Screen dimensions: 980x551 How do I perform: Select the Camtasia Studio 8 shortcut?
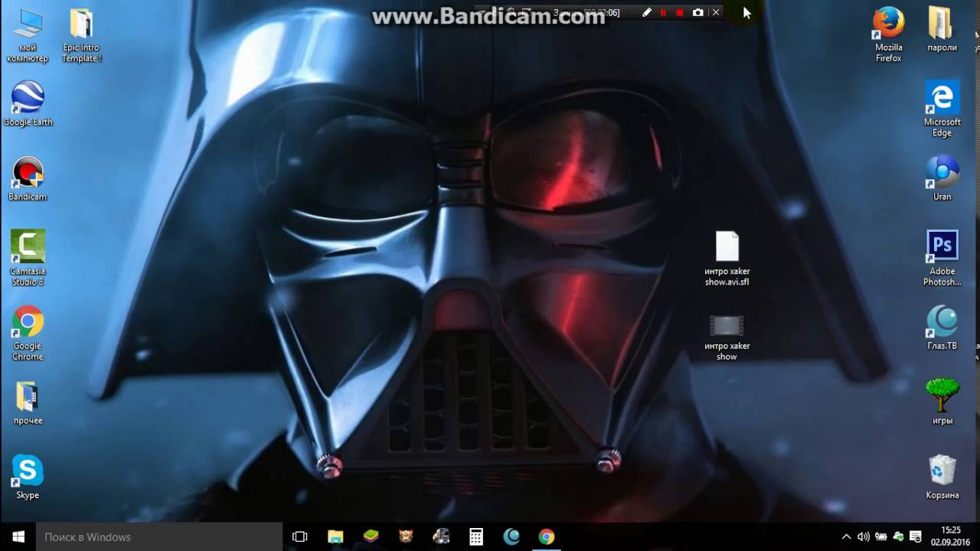tap(28, 258)
